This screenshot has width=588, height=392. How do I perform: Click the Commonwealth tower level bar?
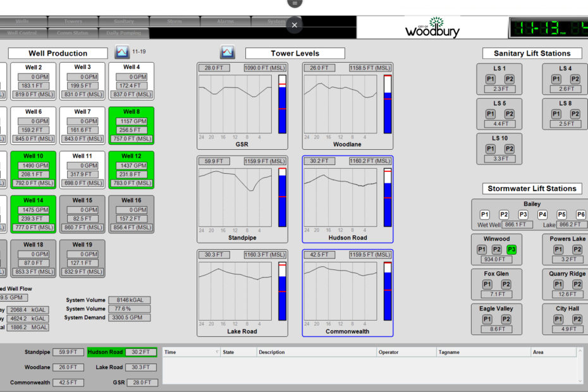388,291
